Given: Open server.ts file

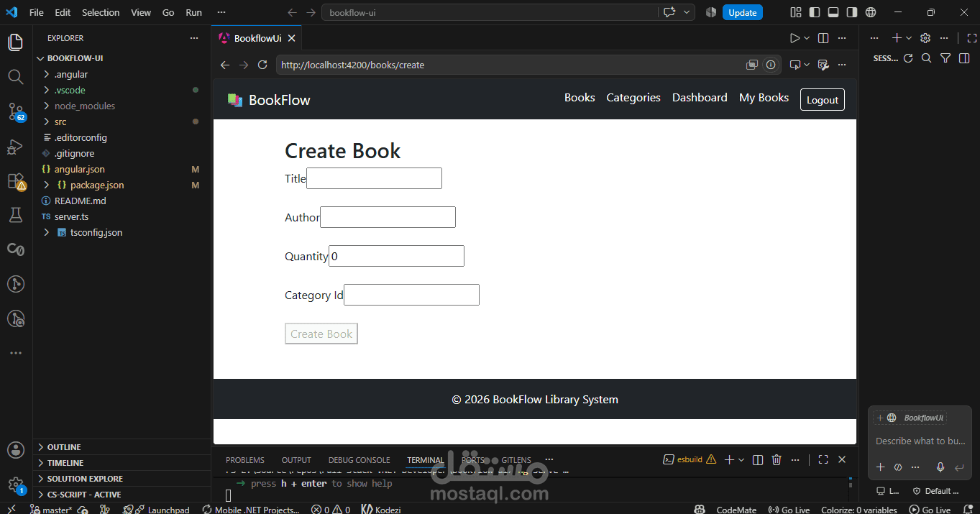Looking at the screenshot, I should (71, 216).
